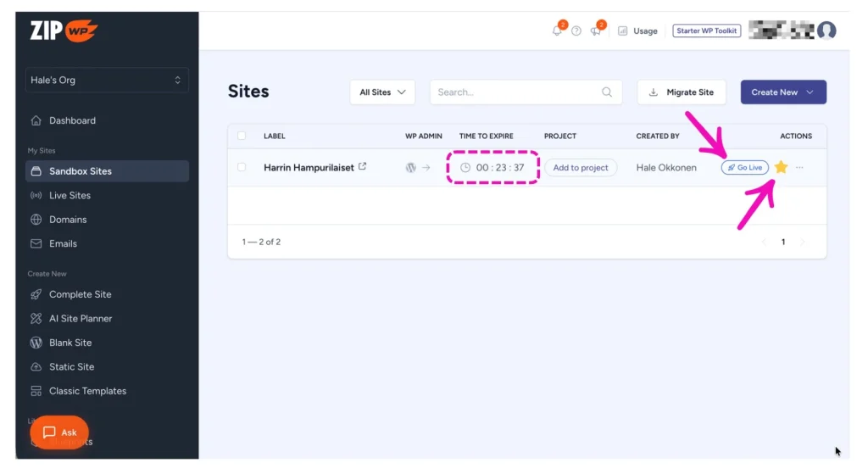Open the announcements megaphone icon
The width and height of the screenshot is (868, 474).
pyautogui.click(x=596, y=31)
